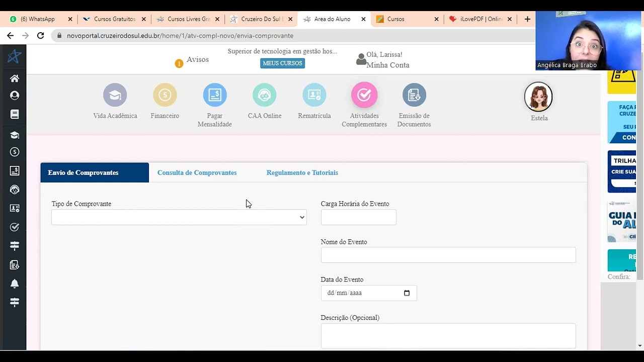Click the star logo at sidebar top

(14, 56)
